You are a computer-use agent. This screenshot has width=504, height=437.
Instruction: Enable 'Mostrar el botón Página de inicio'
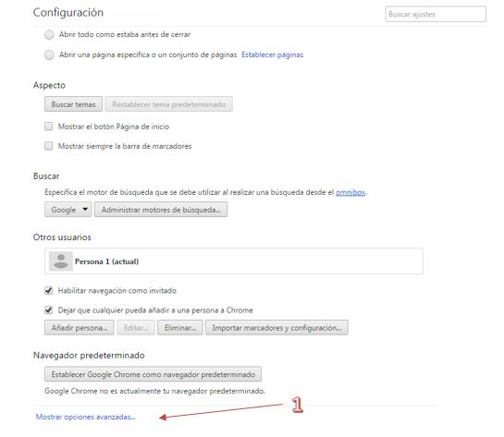pos(48,127)
